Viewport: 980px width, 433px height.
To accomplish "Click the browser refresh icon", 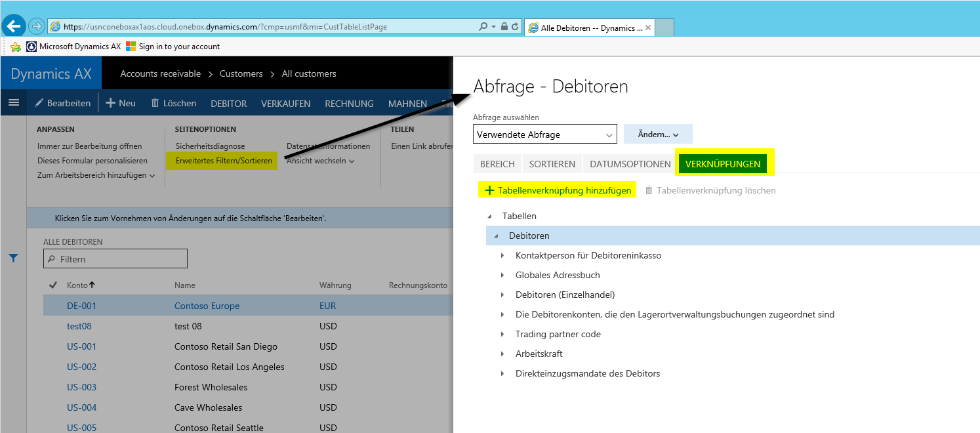I will 515,27.
